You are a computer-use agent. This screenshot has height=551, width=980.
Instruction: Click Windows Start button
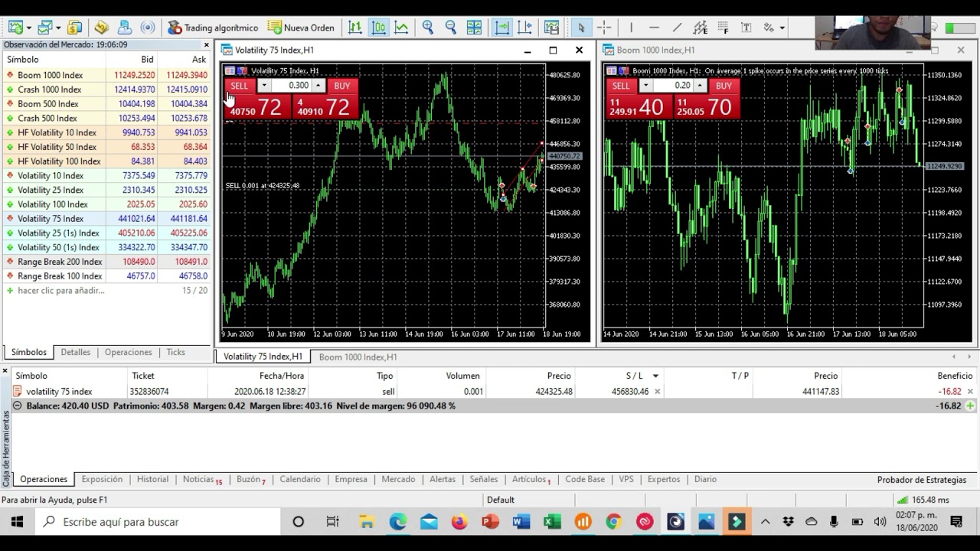(17, 522)
